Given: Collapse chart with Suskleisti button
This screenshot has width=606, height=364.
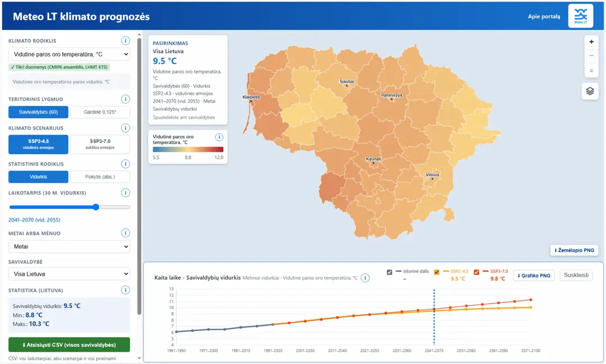Looking at the screenshot, I should click(576, 275).
